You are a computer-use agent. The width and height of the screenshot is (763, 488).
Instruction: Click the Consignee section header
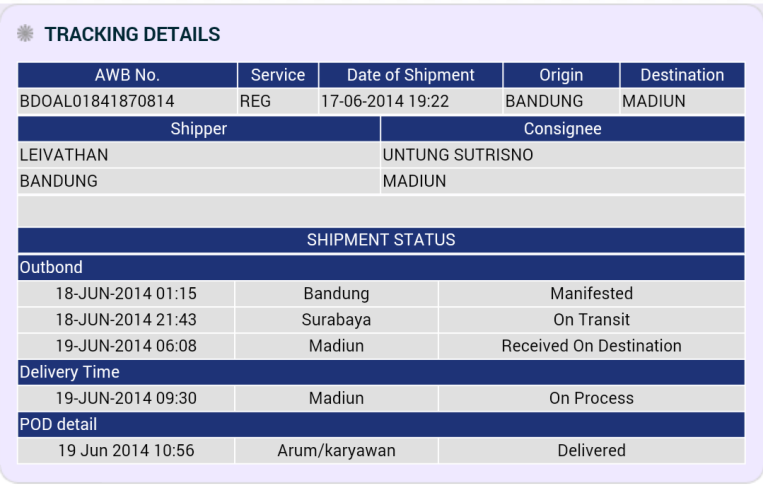563,129
